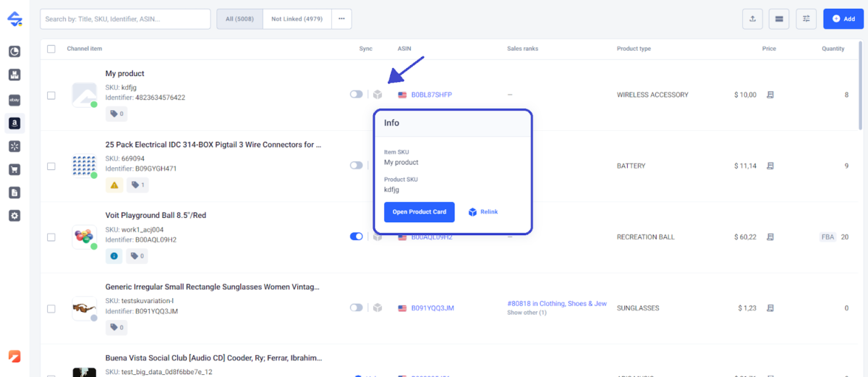Click the export upload icon button
868x377 pixels.
click(x=752, y=19)
